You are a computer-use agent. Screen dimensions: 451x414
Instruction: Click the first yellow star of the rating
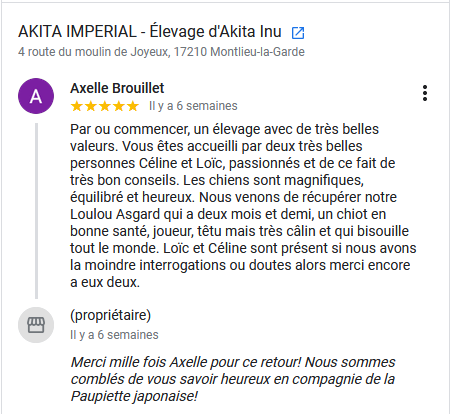click(x=77, y=106)
